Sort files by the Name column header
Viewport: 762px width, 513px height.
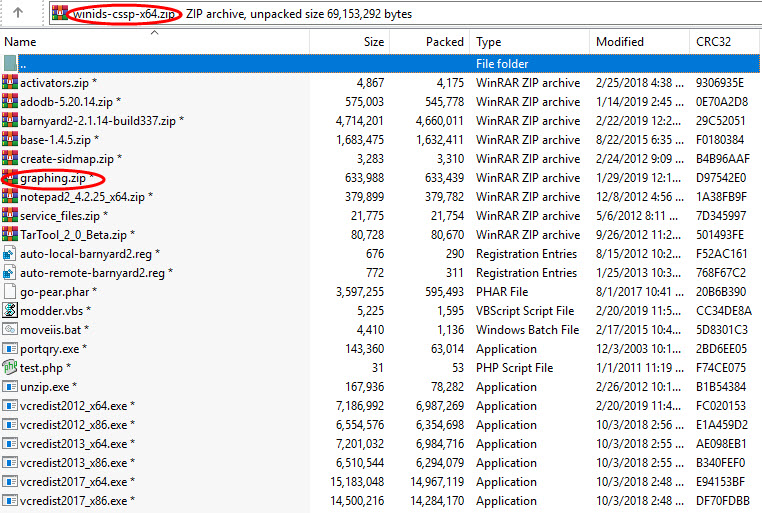[x=21, y=42]
